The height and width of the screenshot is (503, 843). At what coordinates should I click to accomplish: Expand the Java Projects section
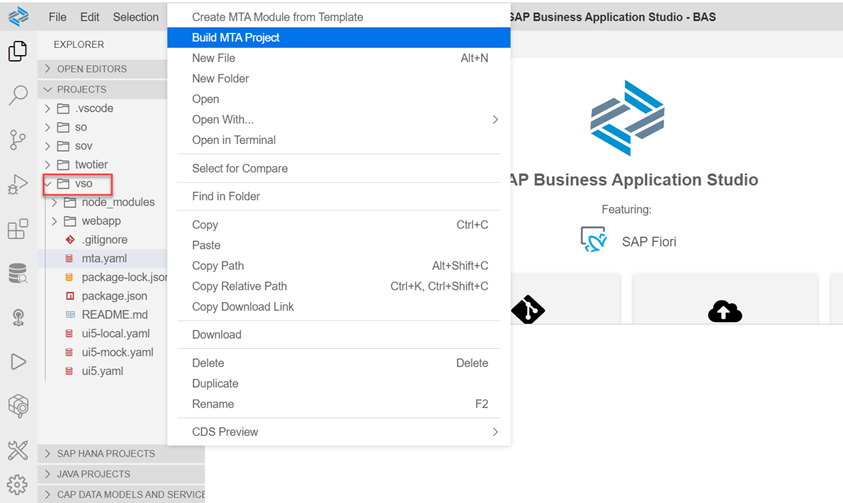pos(121,474)
